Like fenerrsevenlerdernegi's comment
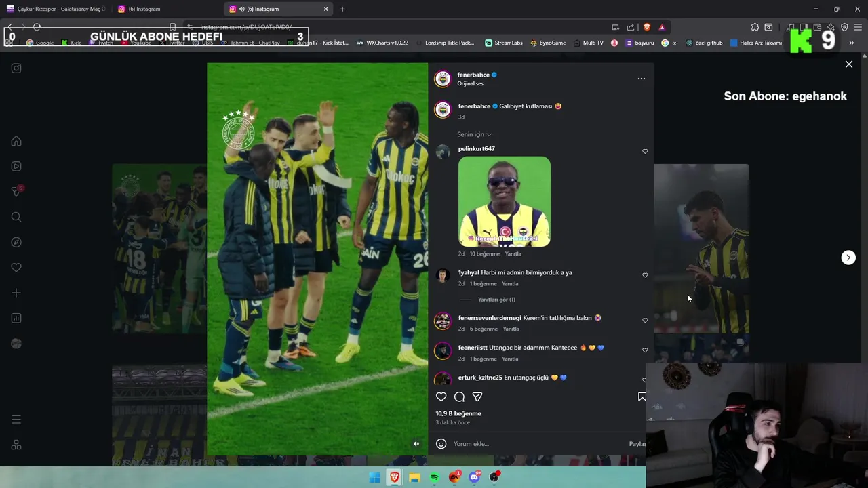This screenshot has height=488, width=868. [645, 321]
